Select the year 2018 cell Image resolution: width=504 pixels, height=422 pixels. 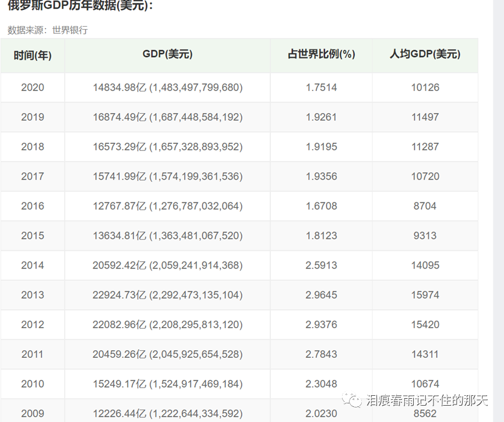(x=33, y=147)
